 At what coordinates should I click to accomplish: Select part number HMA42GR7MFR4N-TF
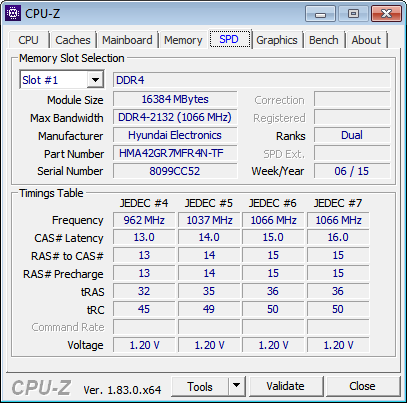(175, 153)
